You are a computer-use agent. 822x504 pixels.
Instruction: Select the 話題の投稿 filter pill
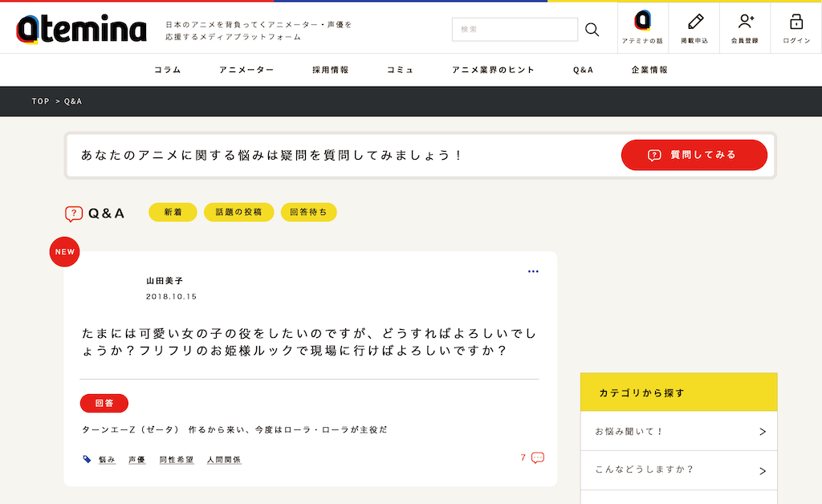point(238,213)
